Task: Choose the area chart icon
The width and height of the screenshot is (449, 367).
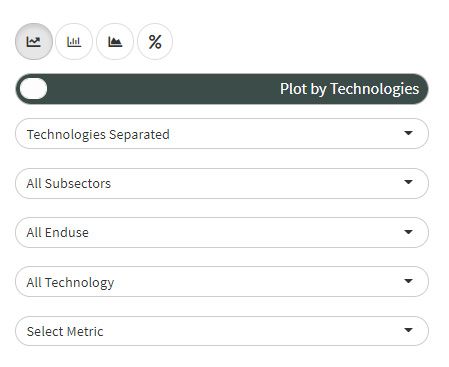Action: pyautogui.click(x=115, y=42)
